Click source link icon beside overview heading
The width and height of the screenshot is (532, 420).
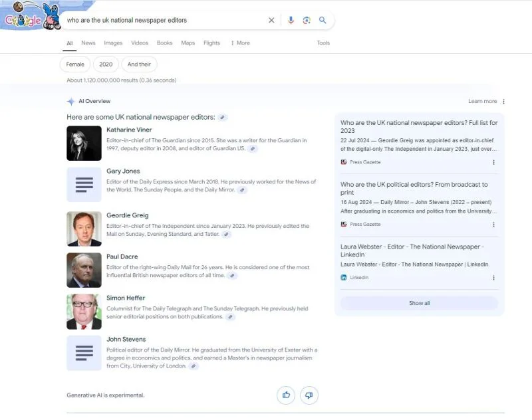[223, 117]
